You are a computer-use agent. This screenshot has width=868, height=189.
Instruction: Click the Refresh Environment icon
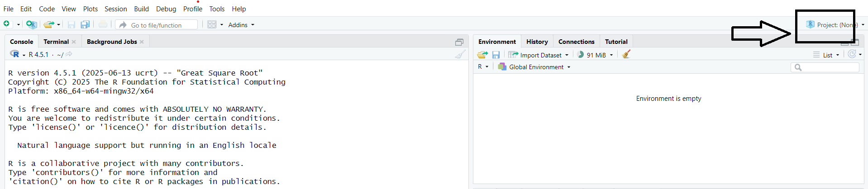(x=852, y=54)
